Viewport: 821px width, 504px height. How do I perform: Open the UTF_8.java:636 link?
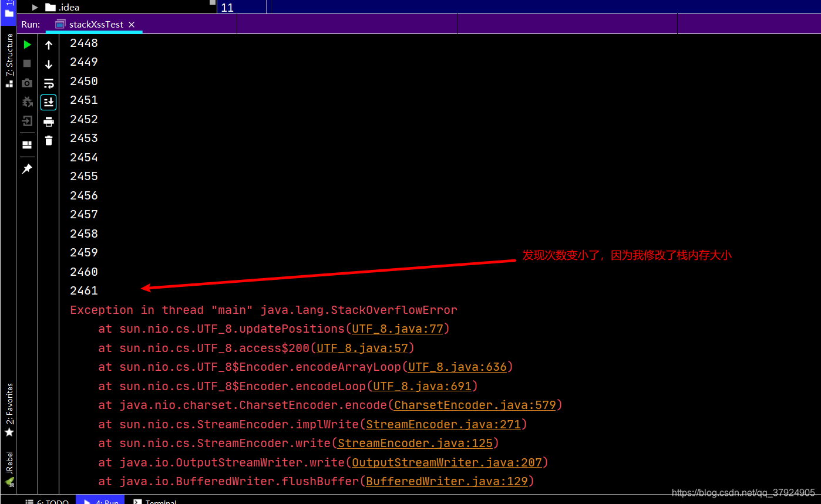[457, 367]
